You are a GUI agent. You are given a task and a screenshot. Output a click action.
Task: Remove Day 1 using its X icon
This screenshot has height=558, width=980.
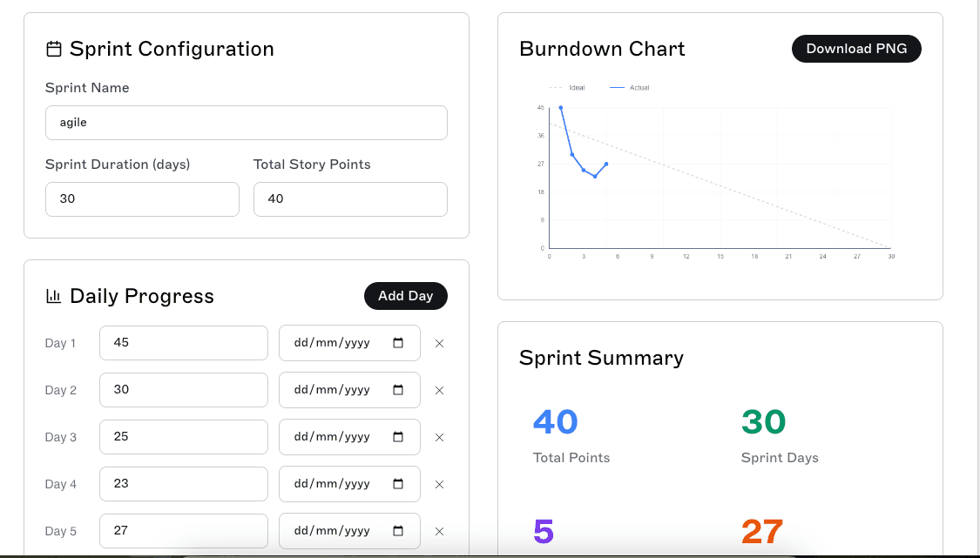click(439, 343)
